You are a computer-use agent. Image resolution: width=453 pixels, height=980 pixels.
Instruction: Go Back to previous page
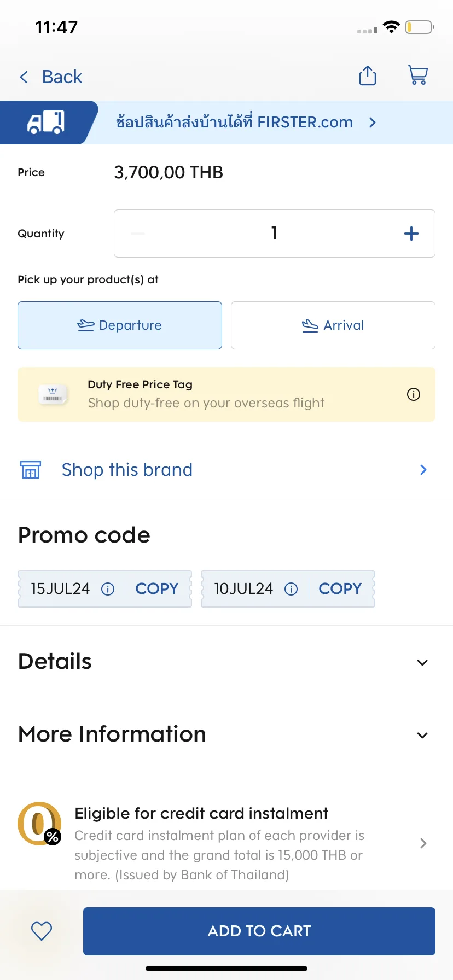point(51,77)
